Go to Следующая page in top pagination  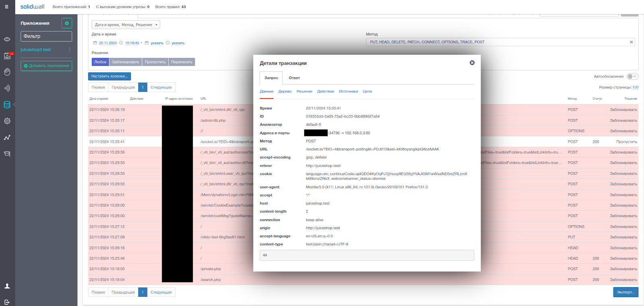click(x=161, y=87)
